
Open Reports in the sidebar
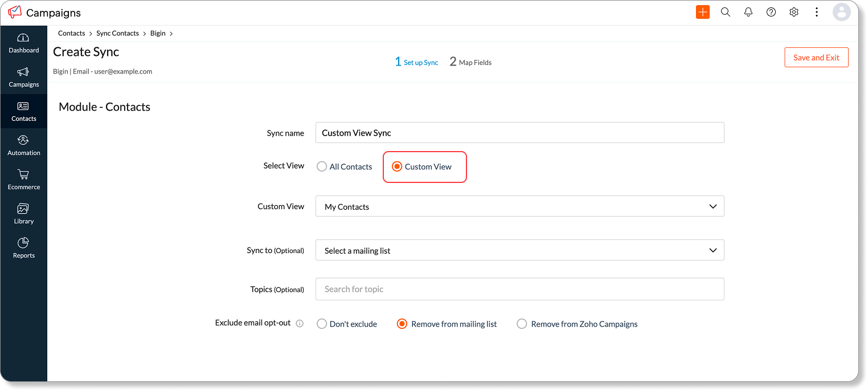(x=24, y=249)
